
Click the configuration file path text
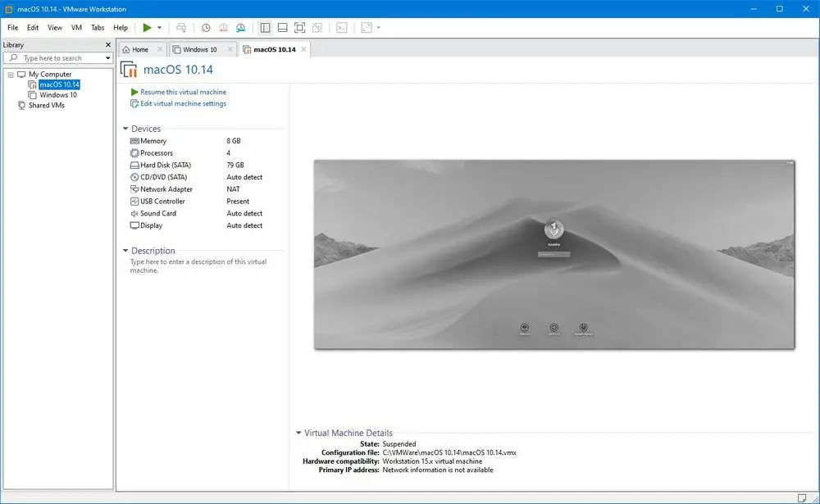[449, 452]
